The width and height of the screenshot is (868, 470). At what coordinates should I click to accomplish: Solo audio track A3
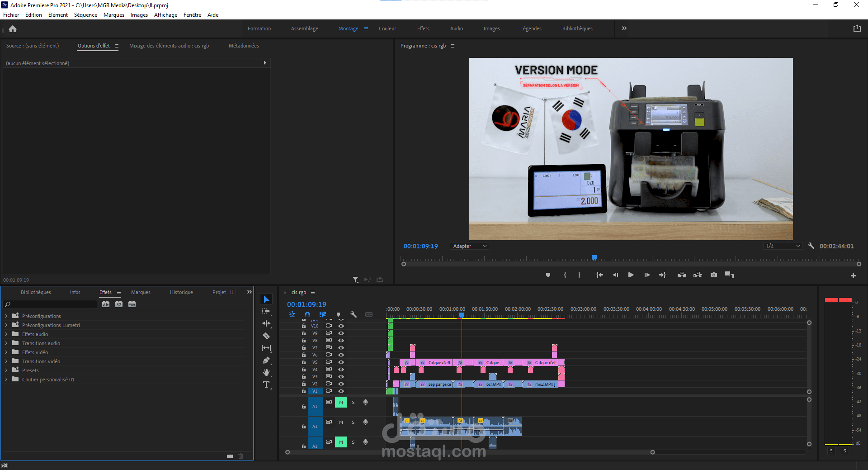coord(353,442)
